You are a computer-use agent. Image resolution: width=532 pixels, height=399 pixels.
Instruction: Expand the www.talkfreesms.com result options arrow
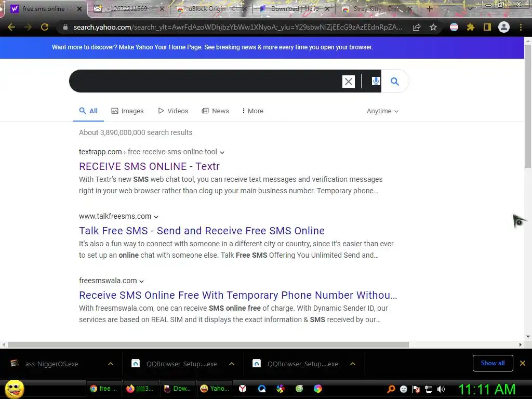pos(156,217)
